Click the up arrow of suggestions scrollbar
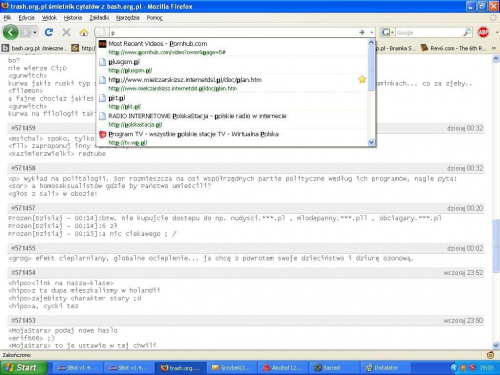Screen dimensions: 500x375 [x=371, y=42]
